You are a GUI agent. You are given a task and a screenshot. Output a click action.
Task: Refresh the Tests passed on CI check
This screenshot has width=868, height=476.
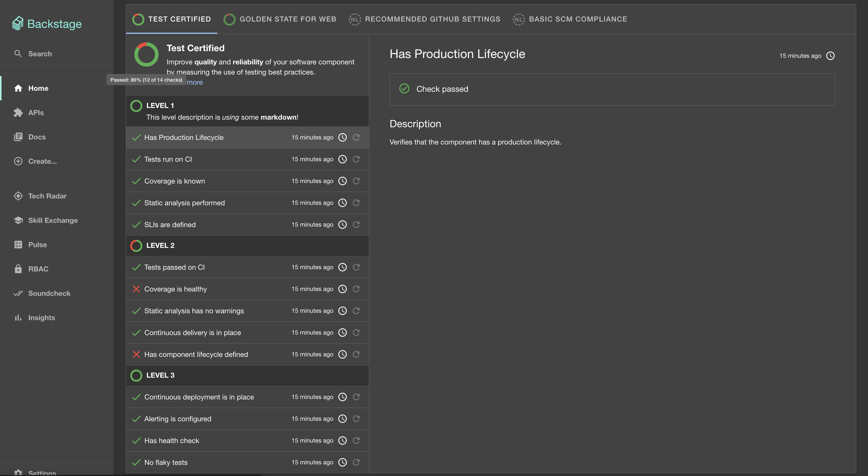[356, 267]
